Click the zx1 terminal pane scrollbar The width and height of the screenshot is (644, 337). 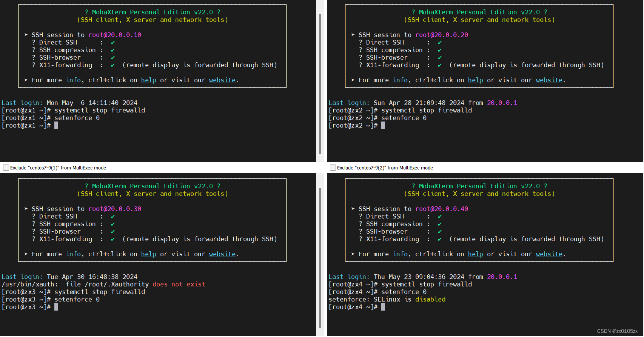320,84
